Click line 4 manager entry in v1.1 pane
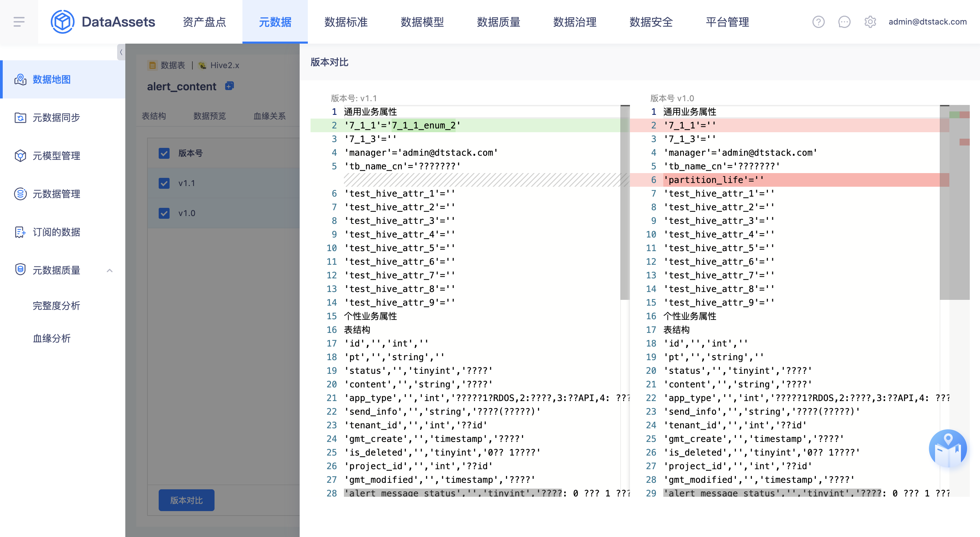Screen dimensions: 980x537 pos(421,153)
